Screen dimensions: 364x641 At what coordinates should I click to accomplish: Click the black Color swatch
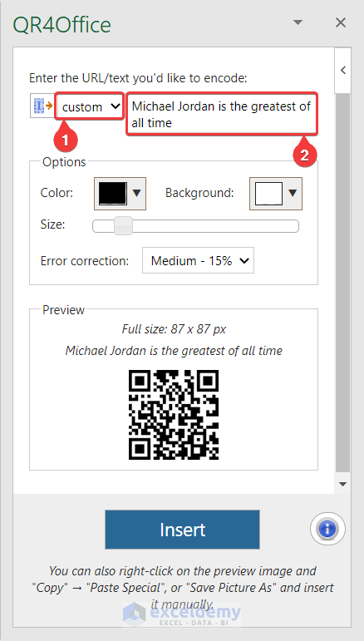pyautogui.click(x=113, y=193)
